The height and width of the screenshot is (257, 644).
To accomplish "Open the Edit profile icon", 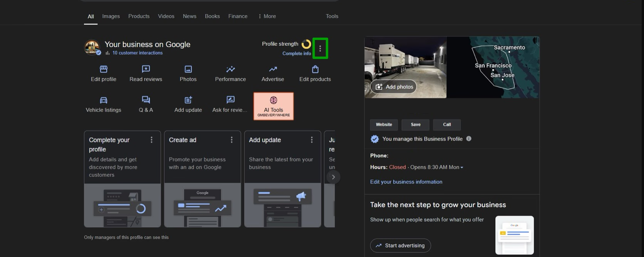I will (x=103, y=70).
